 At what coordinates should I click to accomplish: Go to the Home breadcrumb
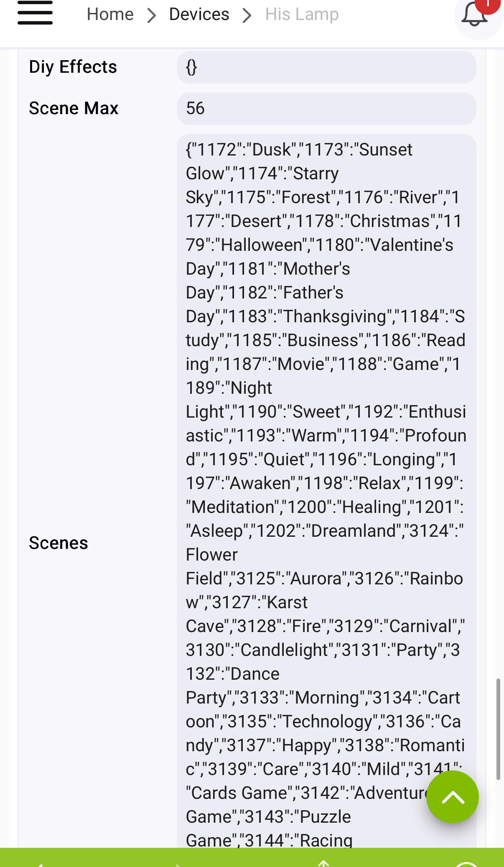[110, 15]
